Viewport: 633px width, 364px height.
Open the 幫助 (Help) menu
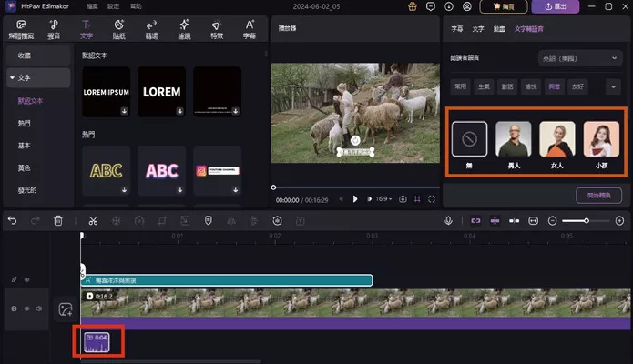[136, 6]
